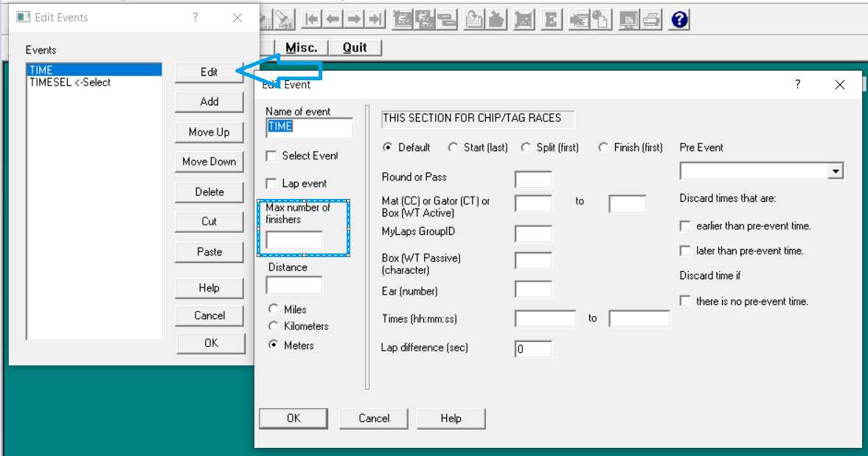
Task: Select the Default radio option
Action: [387, 147]
